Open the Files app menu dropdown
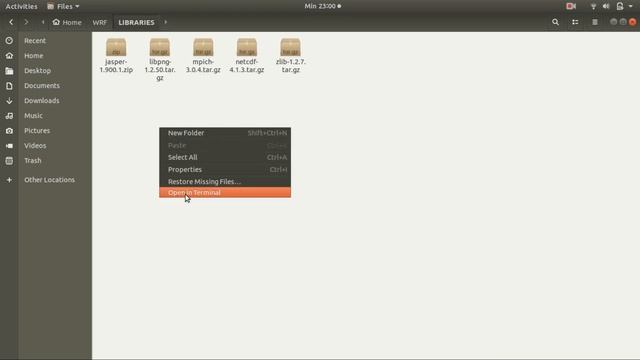 [63, 6]
